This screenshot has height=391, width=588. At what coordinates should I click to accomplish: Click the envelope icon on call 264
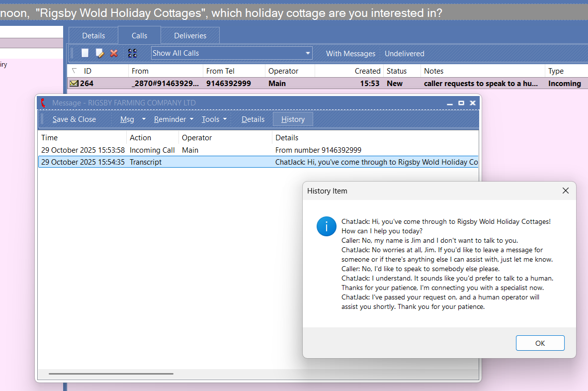(74, 84)
